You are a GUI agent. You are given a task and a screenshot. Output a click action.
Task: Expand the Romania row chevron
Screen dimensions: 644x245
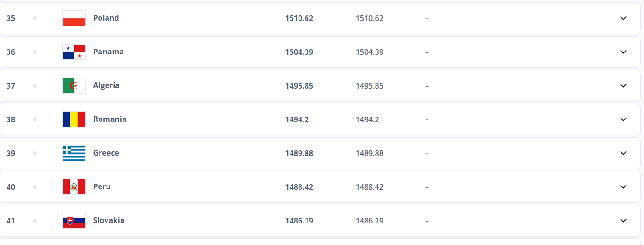tap(623, 119)
